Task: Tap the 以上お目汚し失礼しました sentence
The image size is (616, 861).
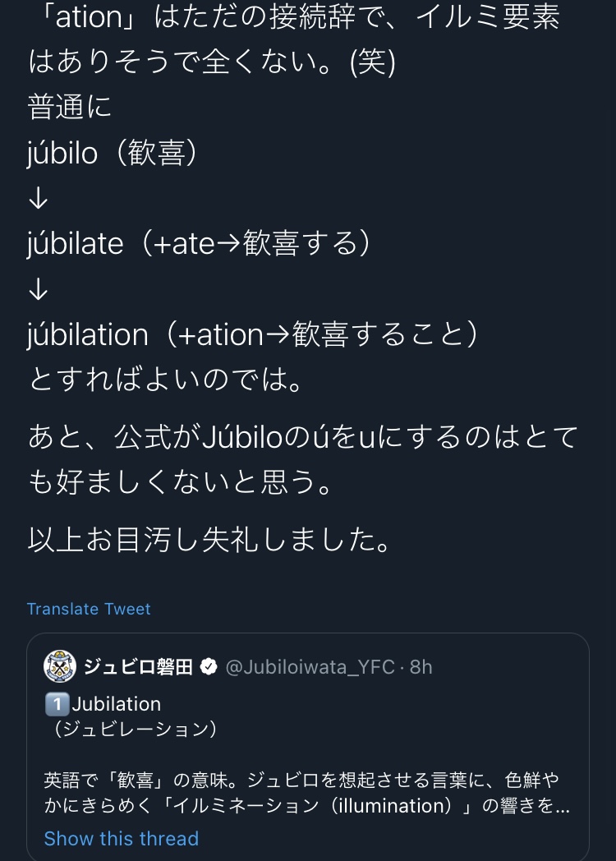Action: point(209,539)
